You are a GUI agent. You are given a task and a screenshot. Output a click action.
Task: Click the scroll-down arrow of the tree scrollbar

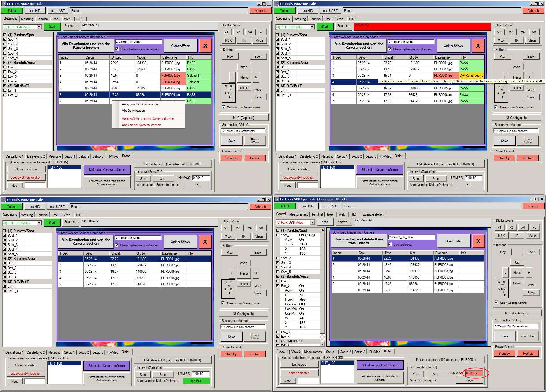coord(322,344)
